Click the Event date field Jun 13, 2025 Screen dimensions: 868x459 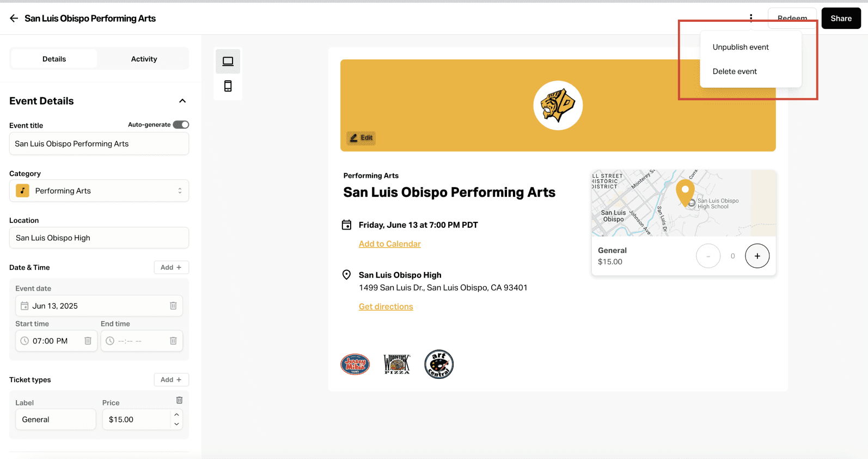pos(99,306)
